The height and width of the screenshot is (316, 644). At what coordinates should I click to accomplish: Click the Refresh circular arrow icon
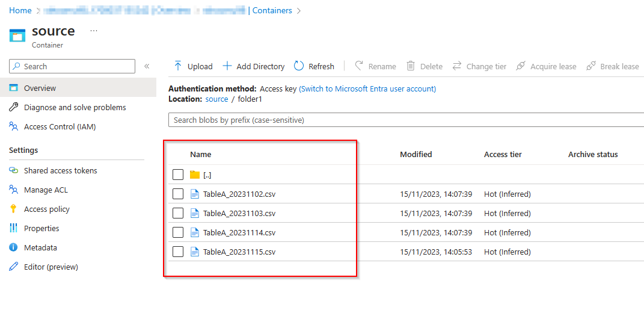[x=299, y=66]
